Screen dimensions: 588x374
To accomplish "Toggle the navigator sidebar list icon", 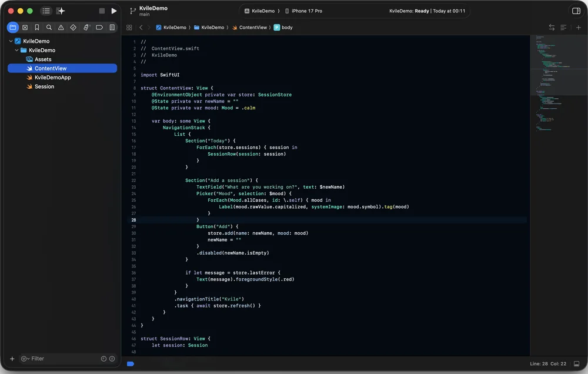I will click(46, 11).
